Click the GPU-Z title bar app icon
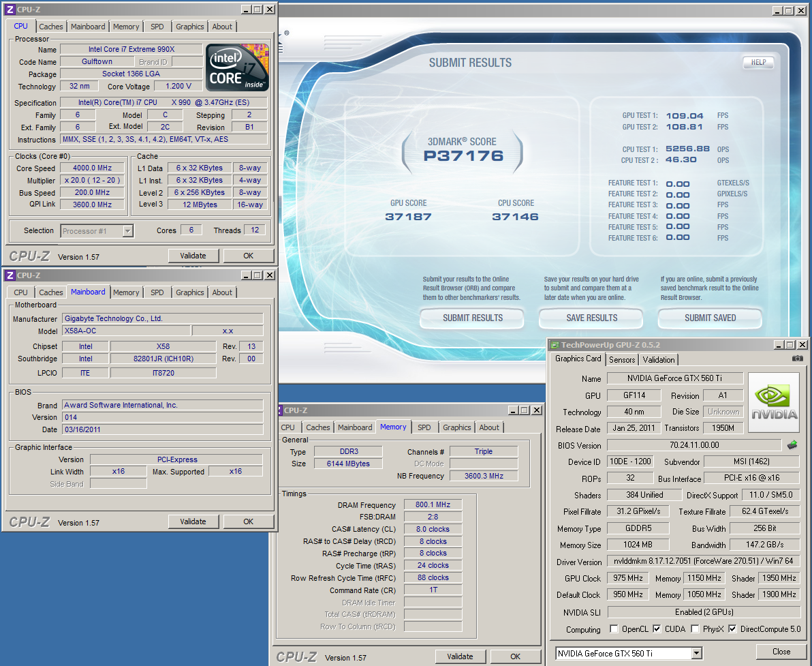The image size is (812, 666). pos(555,345)
